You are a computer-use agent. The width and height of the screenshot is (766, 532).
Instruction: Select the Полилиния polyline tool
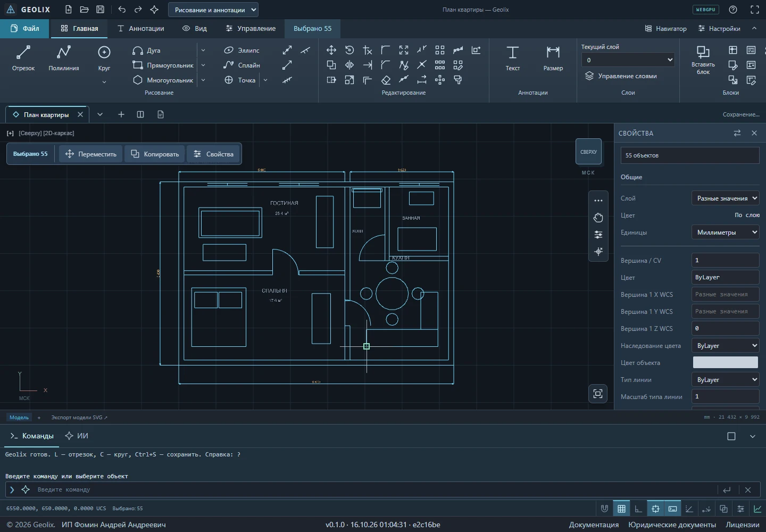pyautogui.click(x=64, y=59)
